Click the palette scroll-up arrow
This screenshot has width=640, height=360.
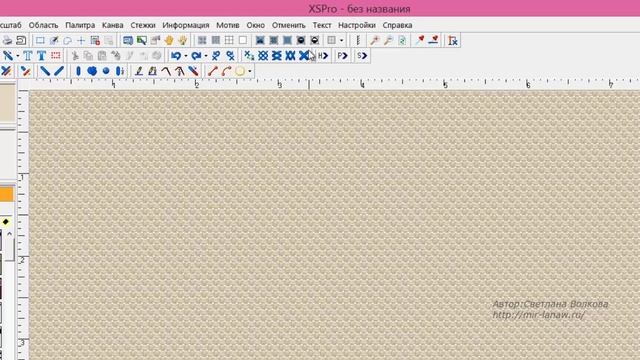click(9, 234)
